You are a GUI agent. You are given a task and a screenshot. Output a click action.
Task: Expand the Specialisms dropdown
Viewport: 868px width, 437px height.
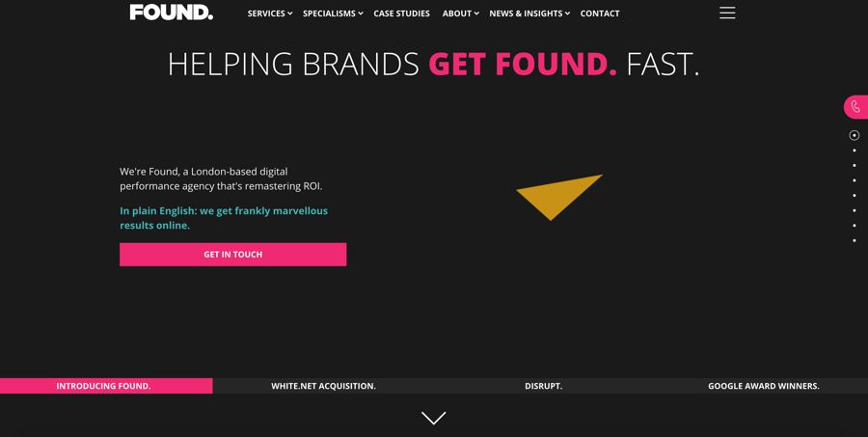pyautogui.click(x=333, y=14)
